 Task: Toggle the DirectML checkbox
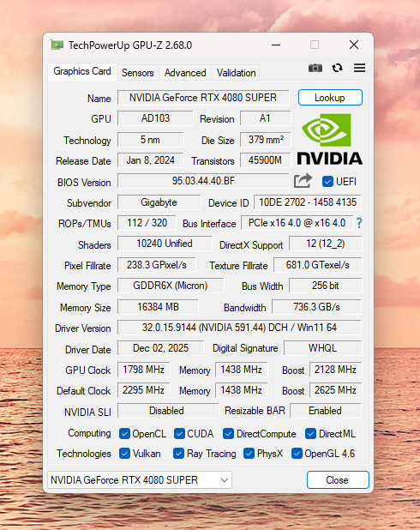pyautogui.click(x=310, y=434)
